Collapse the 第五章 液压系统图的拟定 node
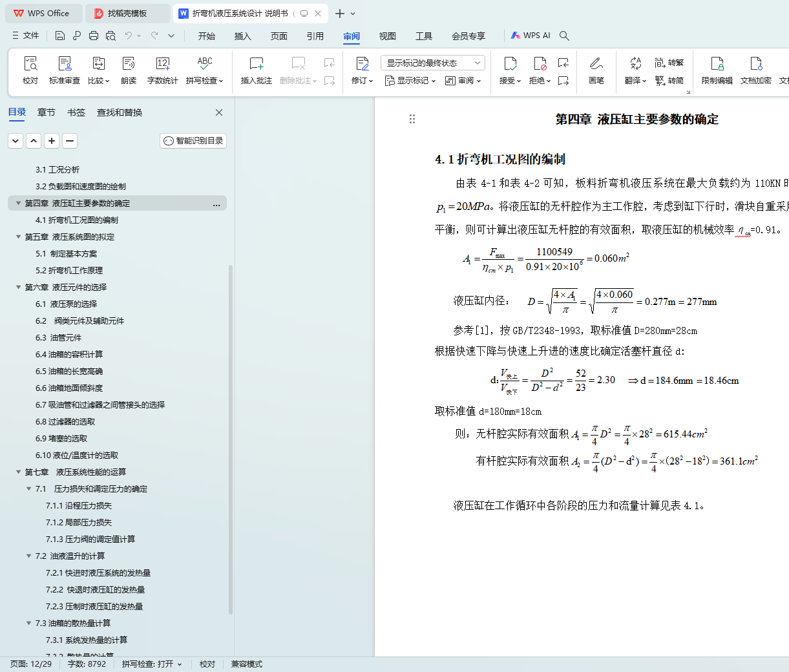The width and height of the screenshot is (789, 672). tap(18, 236)
